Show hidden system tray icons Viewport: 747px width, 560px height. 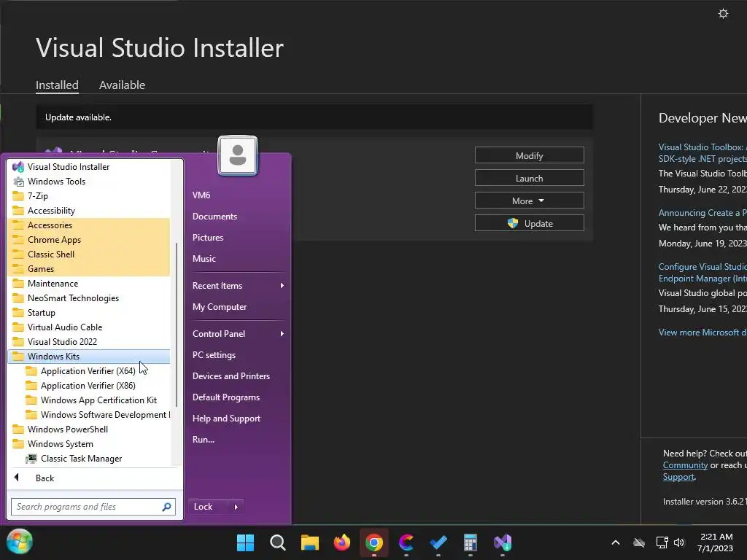[x=616, y=542]
